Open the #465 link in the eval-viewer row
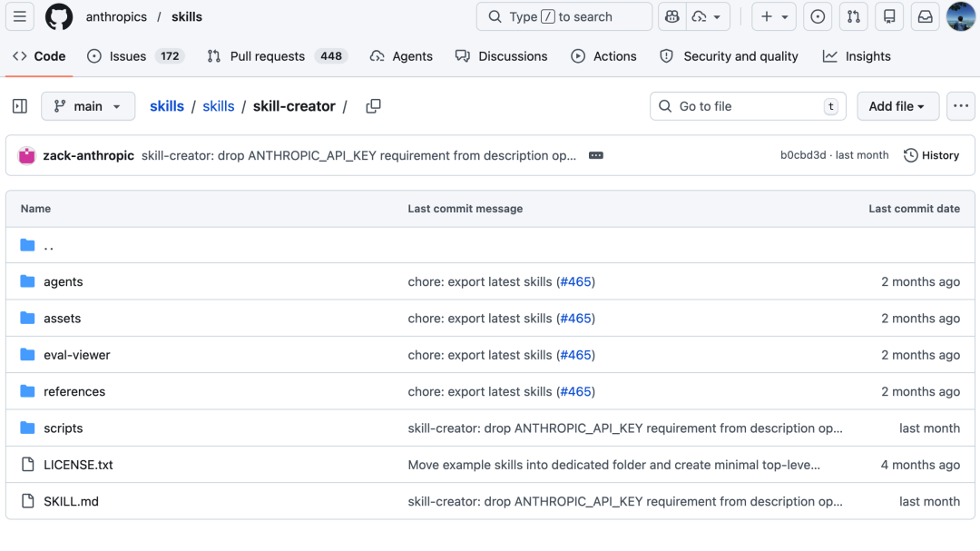The image size is (980, 551). 575,355
